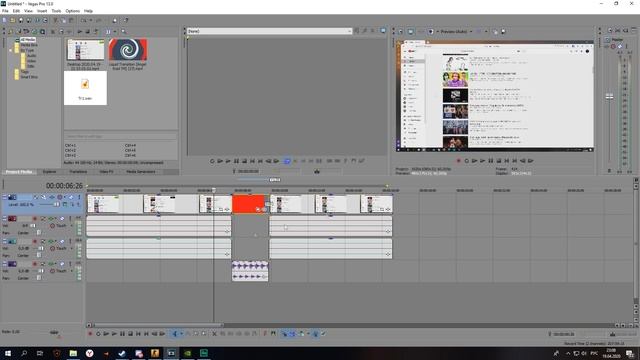Arm audio track 3 for recording
This screenshot has height=360, width=640.
click(35, 242)
